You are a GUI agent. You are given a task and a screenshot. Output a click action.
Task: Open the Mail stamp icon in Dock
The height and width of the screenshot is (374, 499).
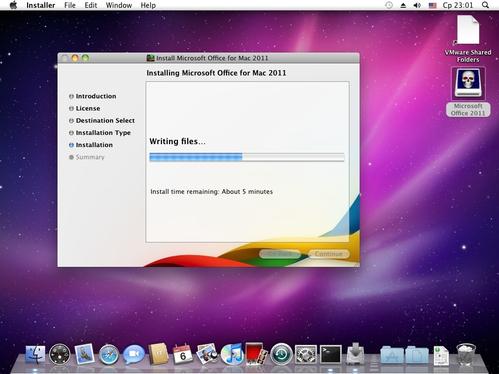(x=84, y=354)
